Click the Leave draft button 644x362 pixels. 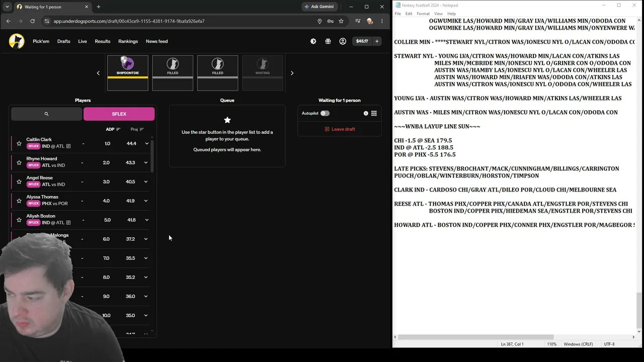coord(340,129)
